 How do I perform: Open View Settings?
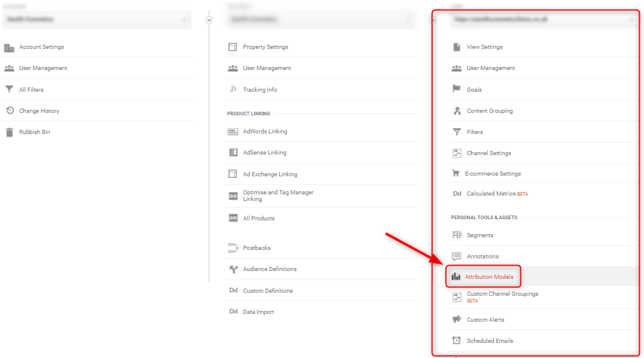click(x=485, y=47)
